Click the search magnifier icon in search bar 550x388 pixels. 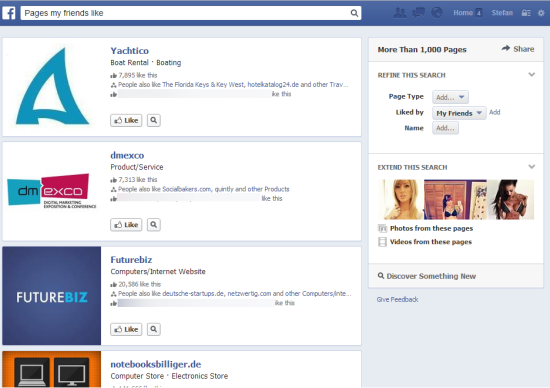click(354, 13)
